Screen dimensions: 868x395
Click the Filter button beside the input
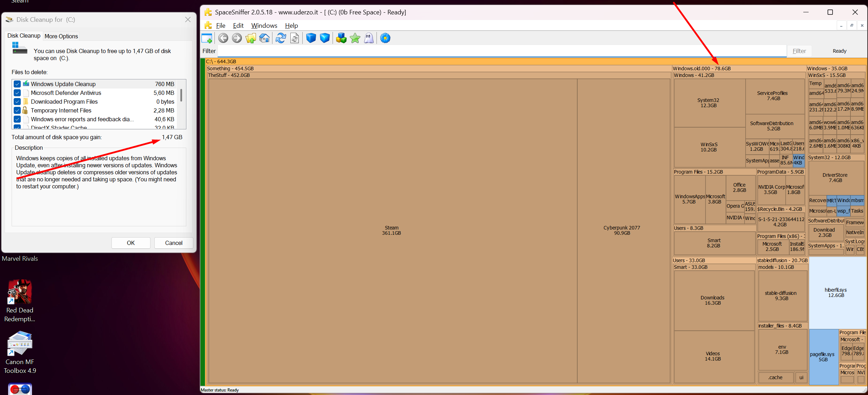(x=799, y=51)
